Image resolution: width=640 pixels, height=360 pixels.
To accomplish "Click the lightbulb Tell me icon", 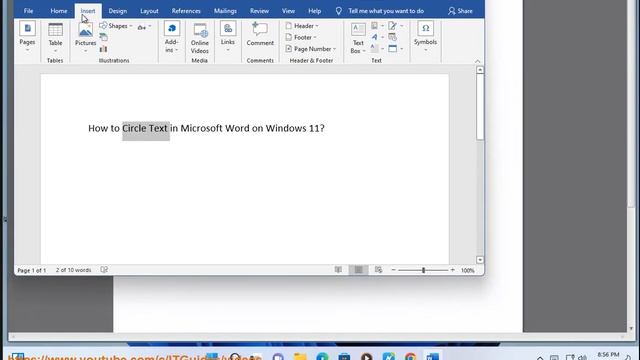I will (x=339, y=11).
